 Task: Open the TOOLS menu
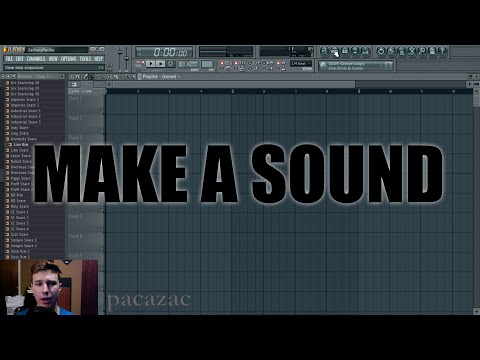point(85,59)
